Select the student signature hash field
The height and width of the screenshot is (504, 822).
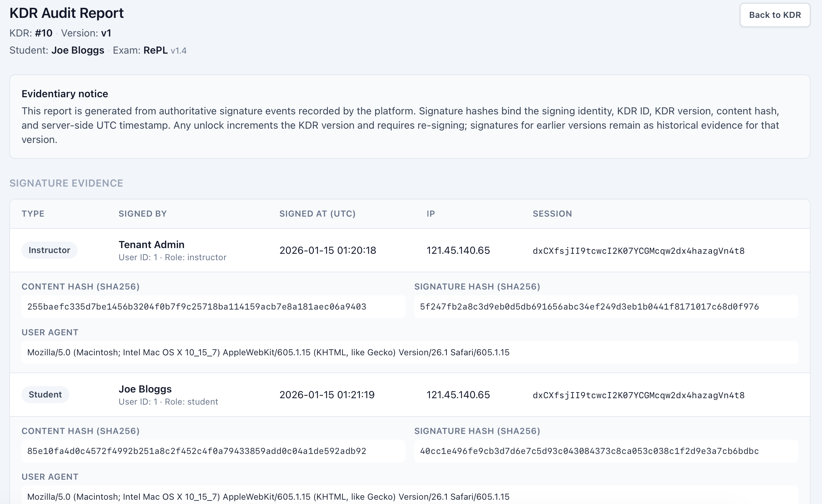pyautogui.click(x=605, y=451)
